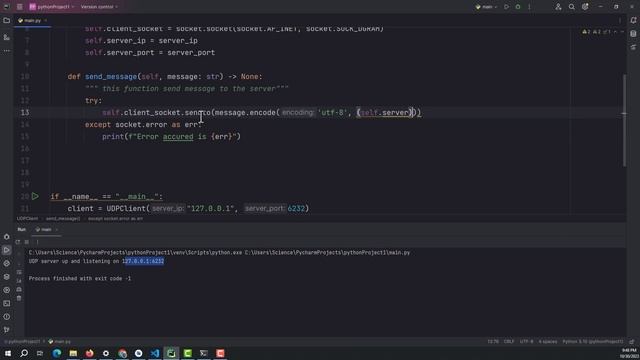Open the Terminal tool window

(x=7, y=303)
